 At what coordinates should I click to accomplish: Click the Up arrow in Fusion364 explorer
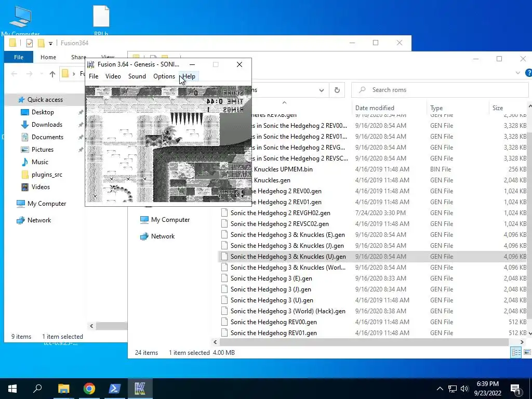(x=52, y=74)
